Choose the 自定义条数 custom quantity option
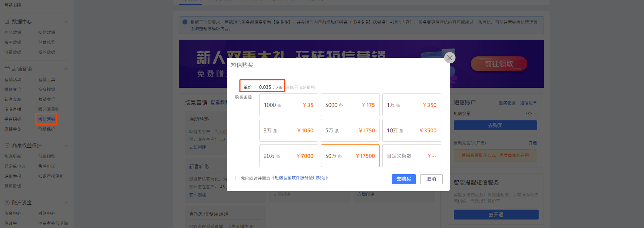Image resolution: width=644 pixels, height=228 pixels. (x=411, y=156)
